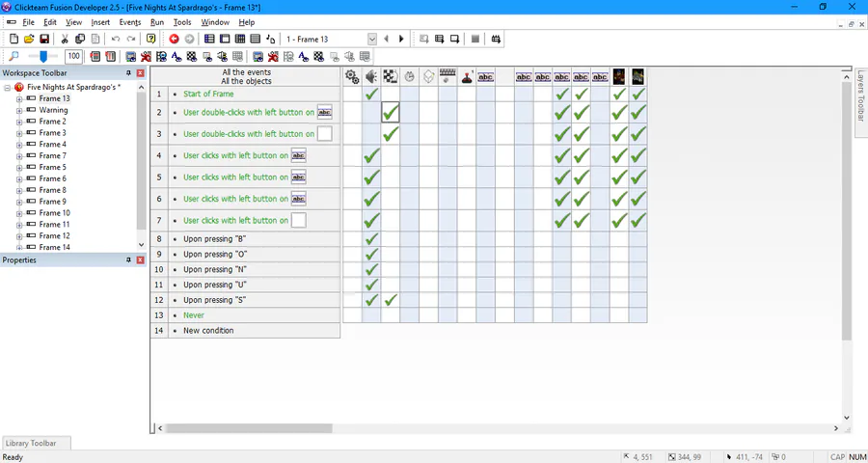Click the Cut scissors icon
The height and width of the screenshot is (463, 868).
pyautogui.click(x=65, y=39)
